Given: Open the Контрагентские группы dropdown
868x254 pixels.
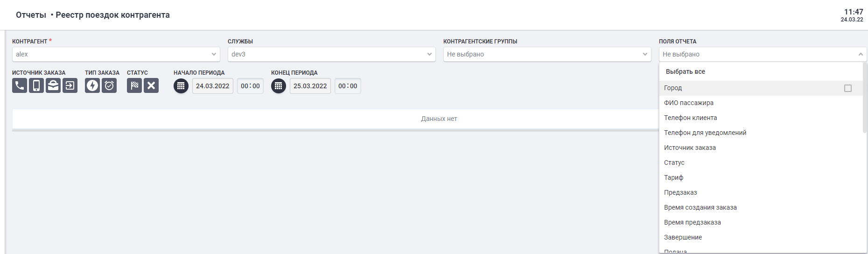Looking at the screenshot, I should 547,54.
